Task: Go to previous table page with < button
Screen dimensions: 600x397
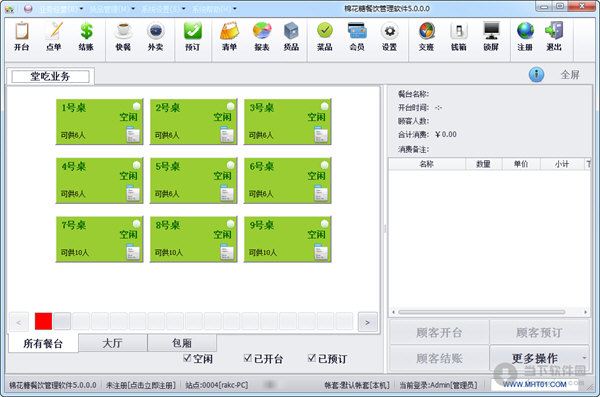Action: pos(19,322)
